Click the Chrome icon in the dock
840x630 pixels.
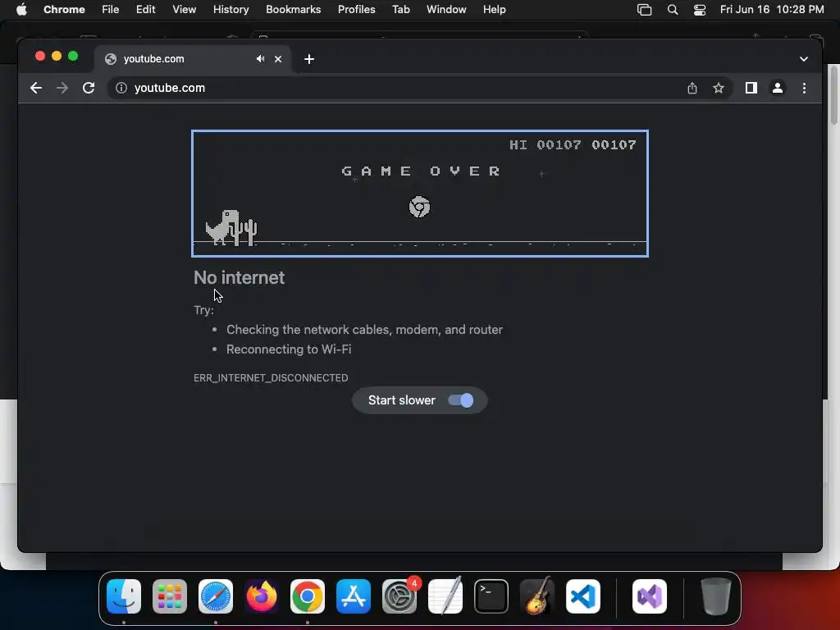coord(308,596)
